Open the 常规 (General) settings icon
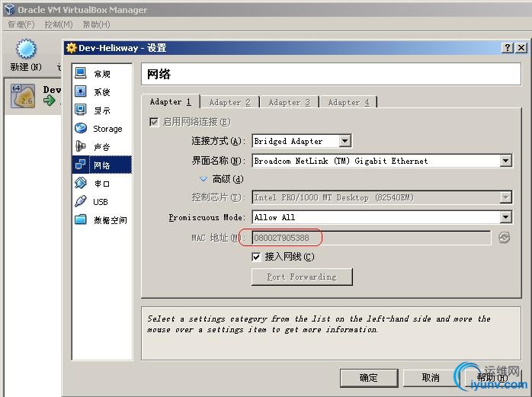The height and width of the screenshot is (397, 532). [81, 73]
